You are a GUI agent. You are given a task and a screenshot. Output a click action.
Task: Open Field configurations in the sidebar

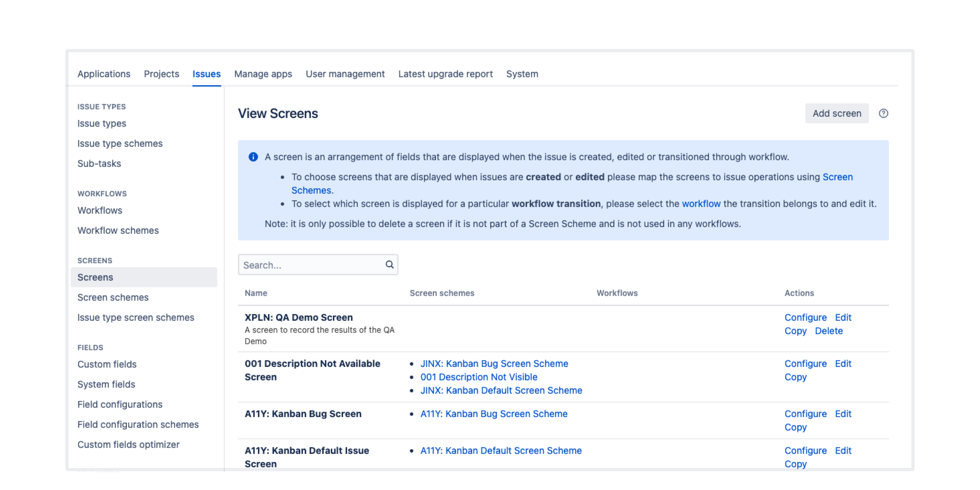120,405
